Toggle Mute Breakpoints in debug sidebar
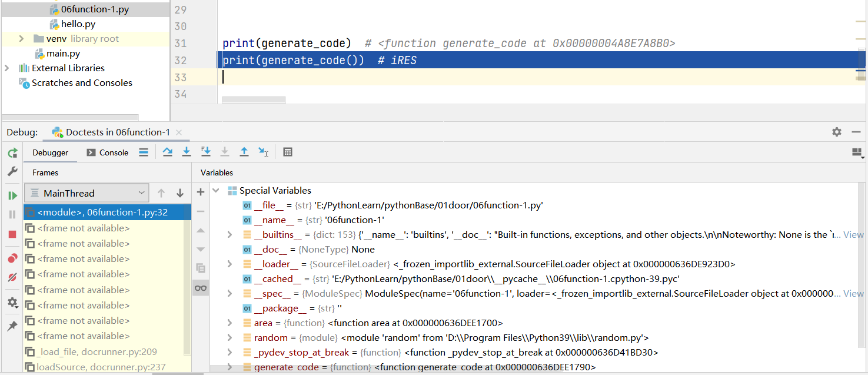Image resolution: width=868 pixels, height=375 pixels. (12, 277)
